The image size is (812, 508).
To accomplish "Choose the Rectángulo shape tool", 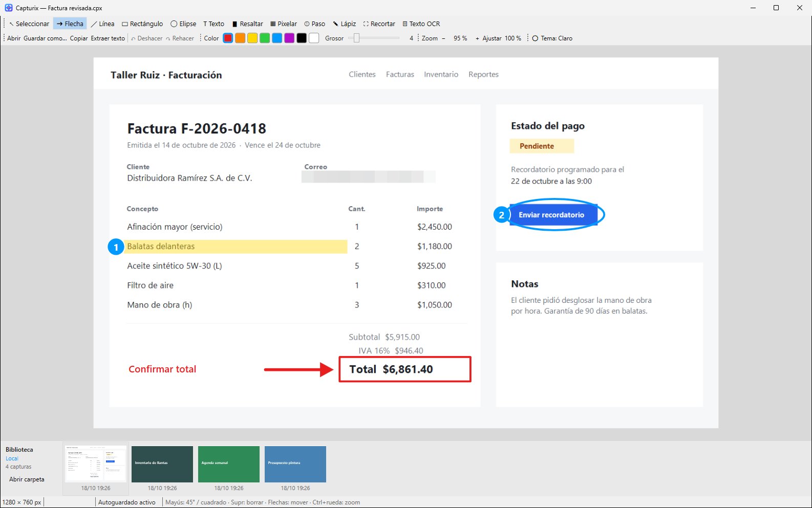I will pos(142,24).
